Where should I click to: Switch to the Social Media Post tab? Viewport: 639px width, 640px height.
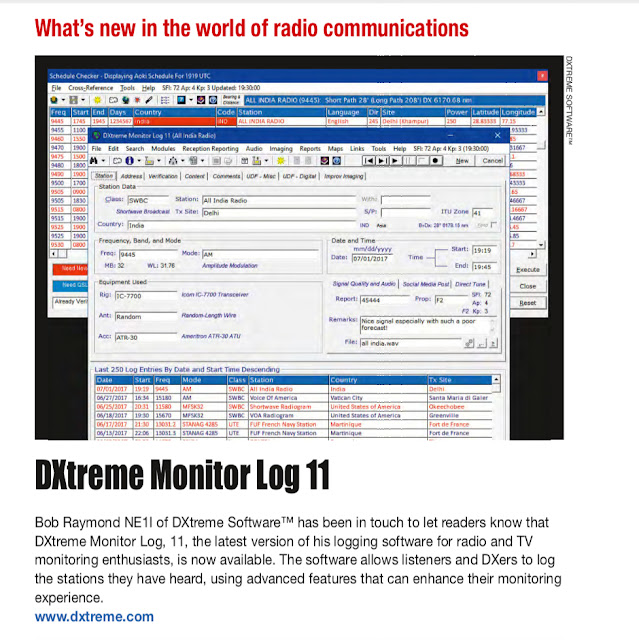click(x=426, y=284)
